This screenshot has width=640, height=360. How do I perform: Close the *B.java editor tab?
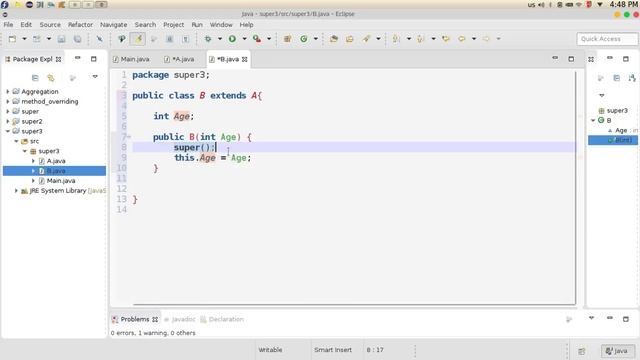(244, 60)
